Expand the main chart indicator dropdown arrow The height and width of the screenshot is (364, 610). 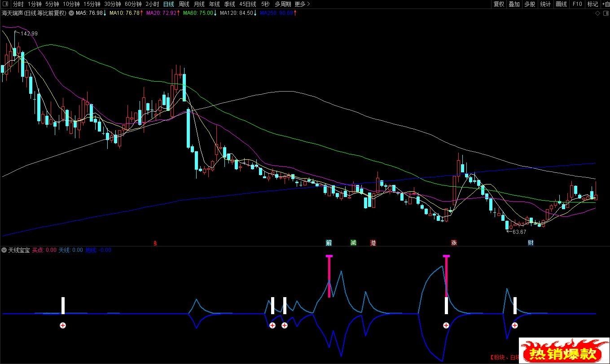(x=71, y=13)
